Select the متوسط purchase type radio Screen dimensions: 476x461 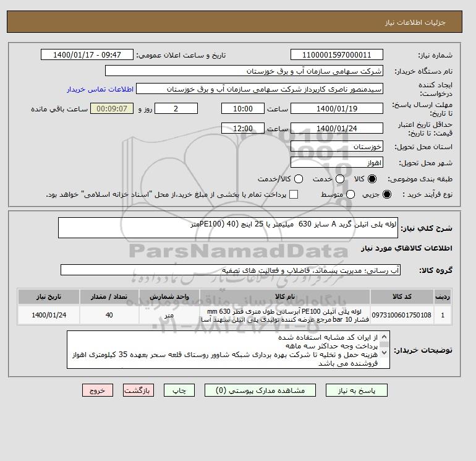pyautogui.click(x=351, y=194)
